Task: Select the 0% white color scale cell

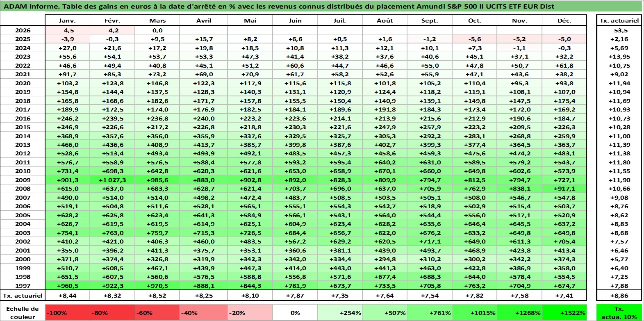Action: click(x=295, y=312)
